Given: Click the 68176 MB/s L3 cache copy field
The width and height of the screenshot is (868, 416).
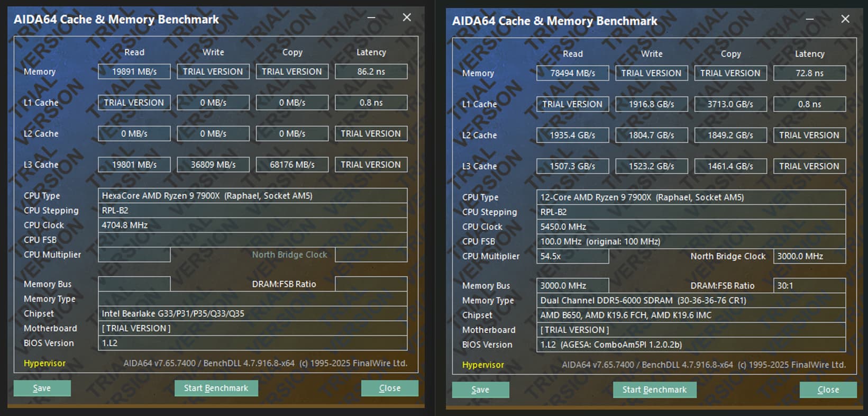Looking at the screenshot, I should tap(292, 165).
